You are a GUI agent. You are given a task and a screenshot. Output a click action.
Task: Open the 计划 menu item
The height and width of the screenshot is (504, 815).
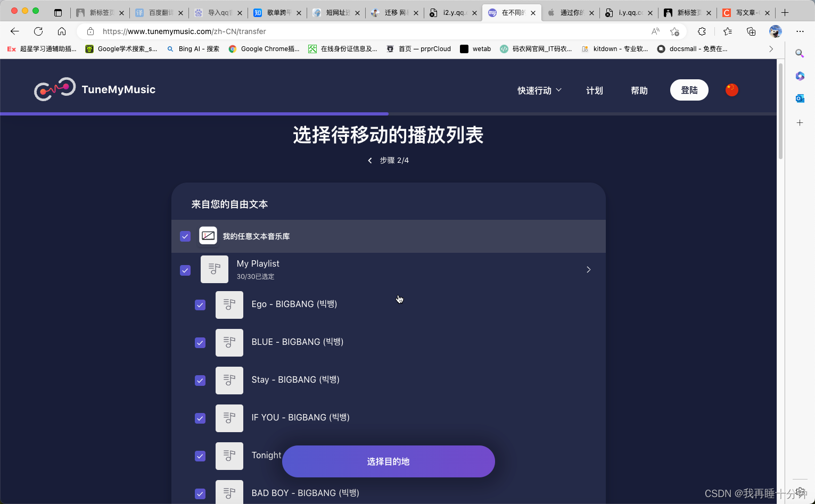[595, 90]
